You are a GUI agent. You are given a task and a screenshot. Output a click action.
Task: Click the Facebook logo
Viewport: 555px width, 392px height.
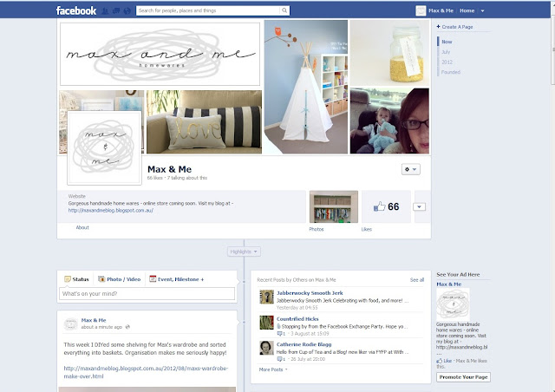coord(75,10)
